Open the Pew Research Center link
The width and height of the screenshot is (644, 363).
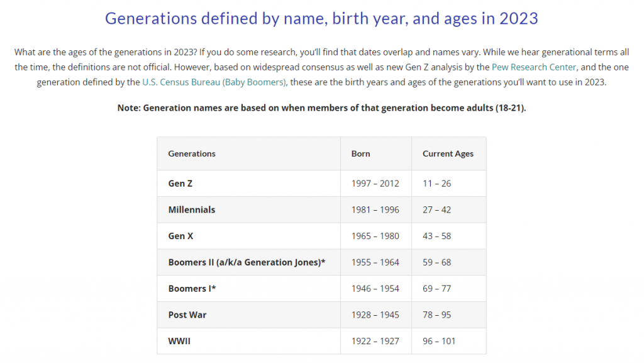coord(538,67)
